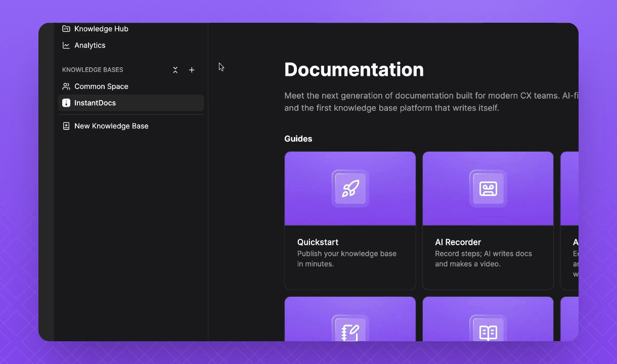Create a New Knowledge Base
This screenshot has width=617, height=364.
tap(111, 126)
